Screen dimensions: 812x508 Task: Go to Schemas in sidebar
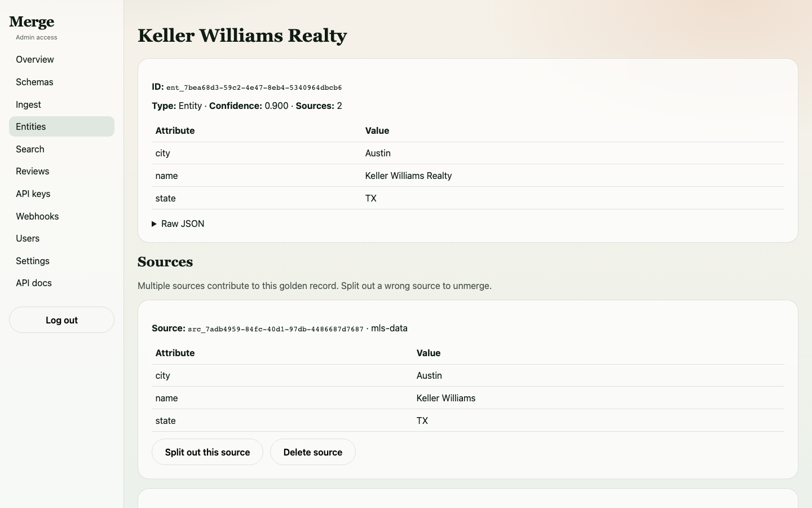click(61, 82)
